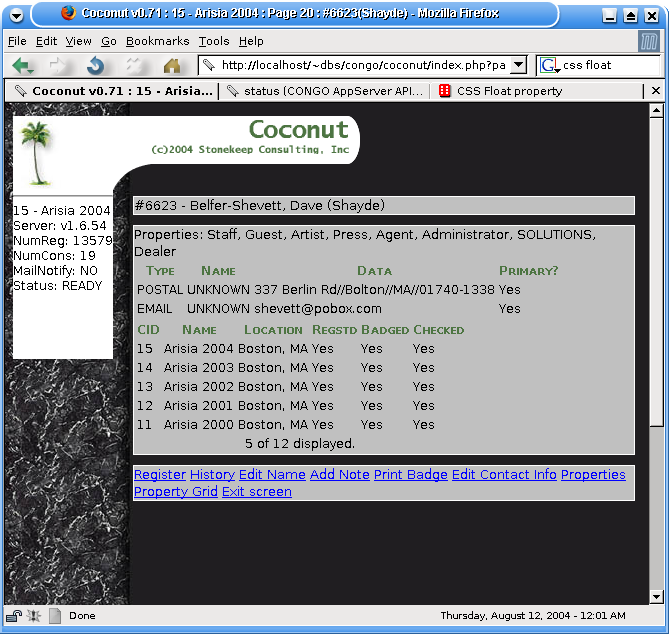Click the 337 Berlin Rd postal address
669x634 pixels.
click(374, 290)
